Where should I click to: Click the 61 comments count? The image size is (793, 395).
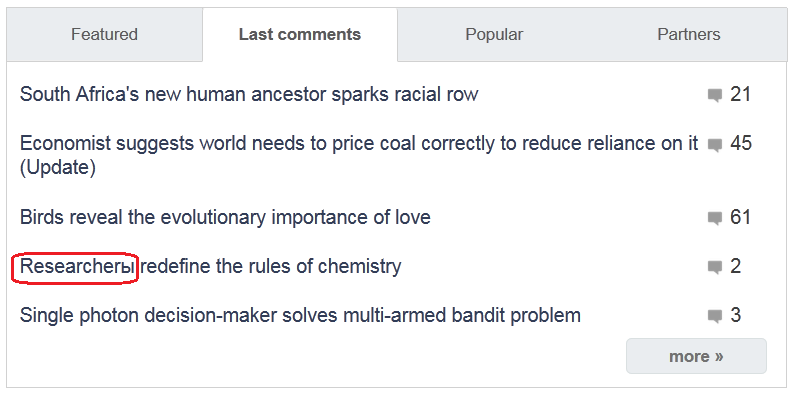coord(740,217)
